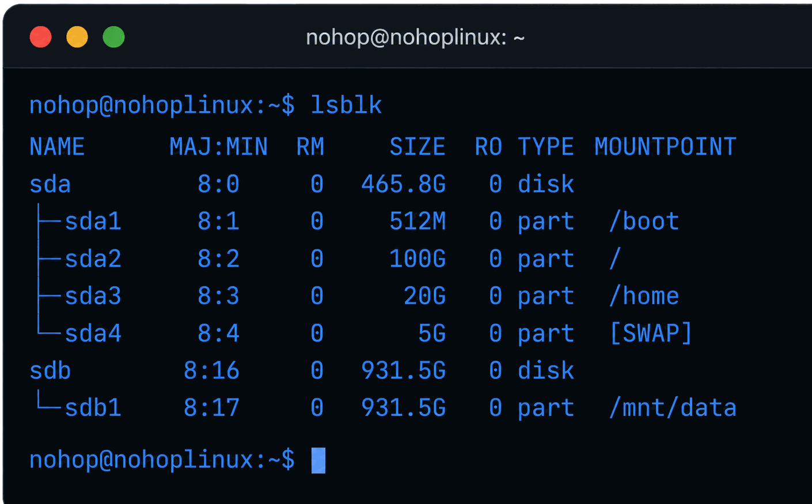This screenshot has height=504, width=812.
Task: Click the 5G size of sda4
Action: coord(432,334)
